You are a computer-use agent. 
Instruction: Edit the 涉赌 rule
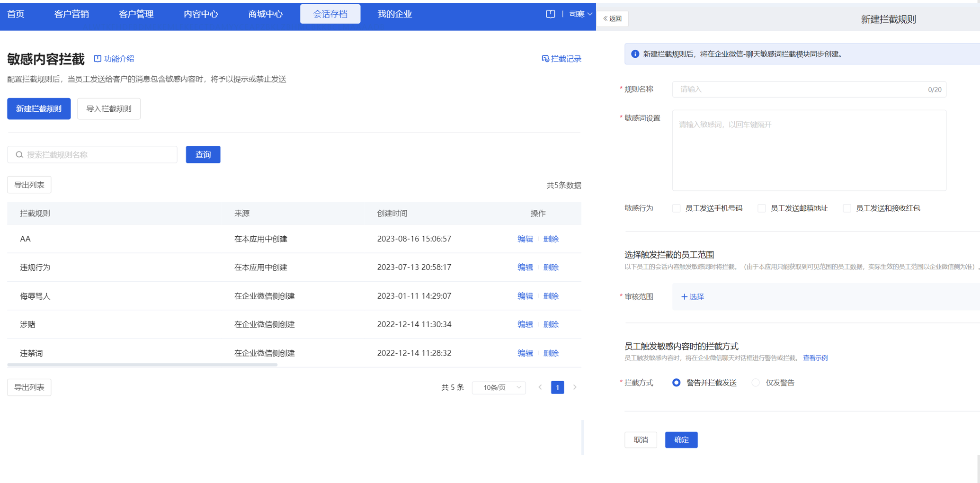(x=525, y=324)
